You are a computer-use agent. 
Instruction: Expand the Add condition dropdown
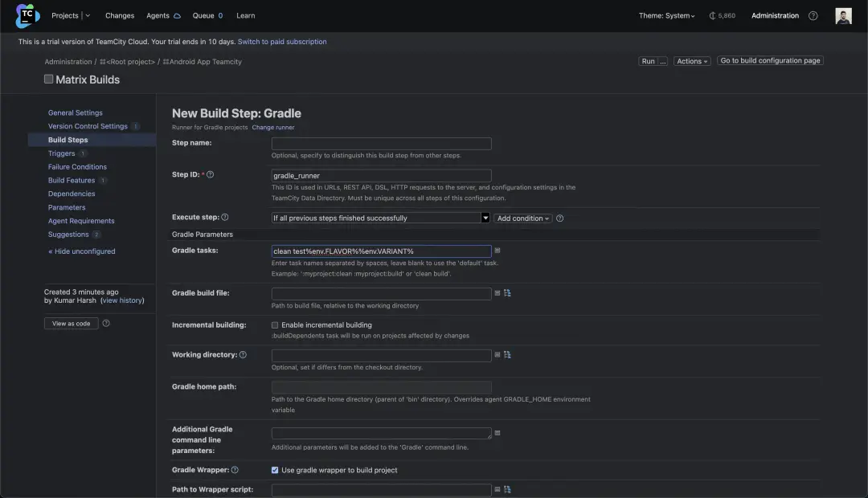pyautogui.click(x=522, y=218)
